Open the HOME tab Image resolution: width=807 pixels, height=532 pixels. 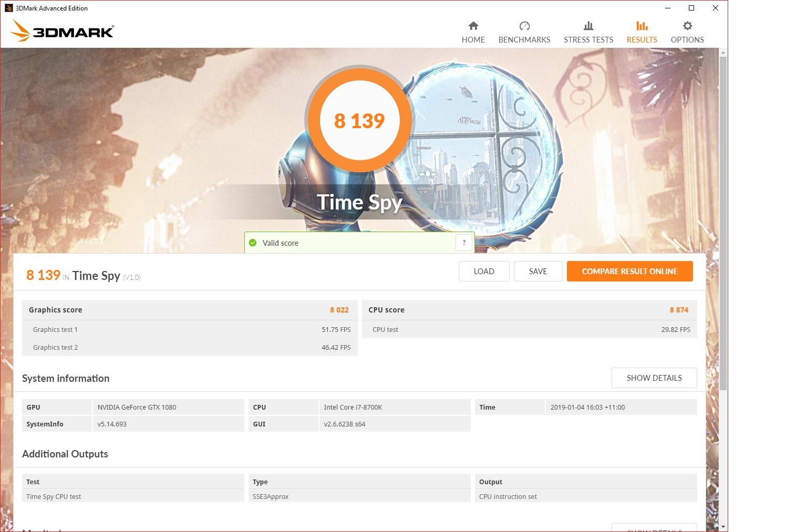tap(473, 32)
